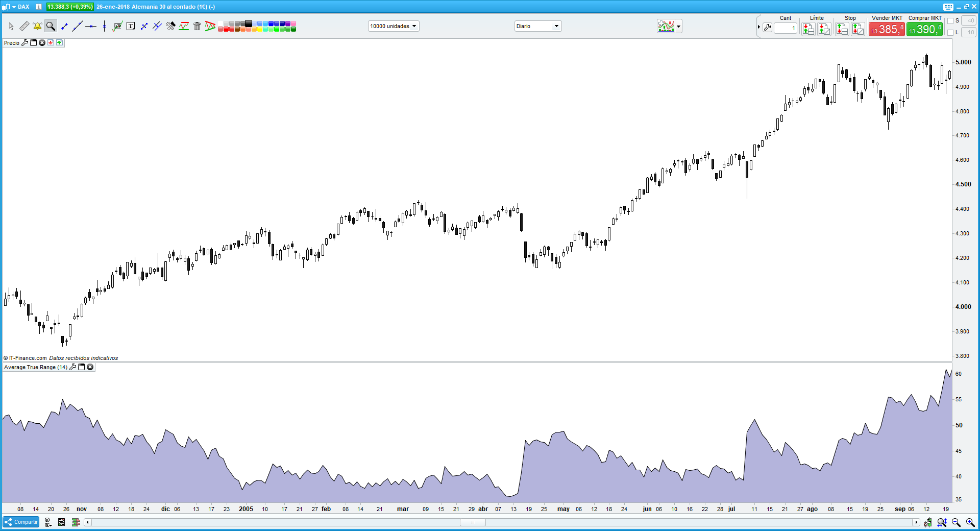Maximize the Average True Range panel

81,367
